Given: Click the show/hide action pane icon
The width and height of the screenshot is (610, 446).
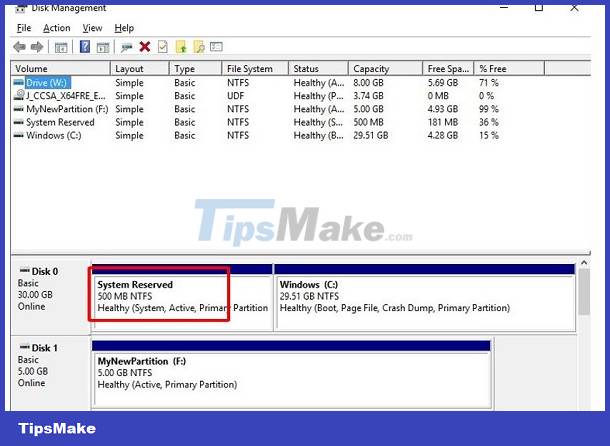Looking at the screenshot, I should coord(103,47).
